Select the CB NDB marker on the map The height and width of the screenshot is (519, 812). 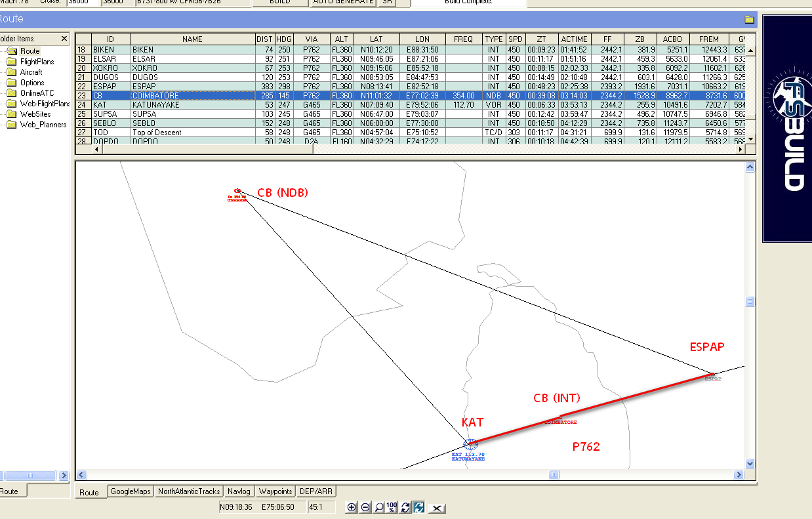[237, 191]
